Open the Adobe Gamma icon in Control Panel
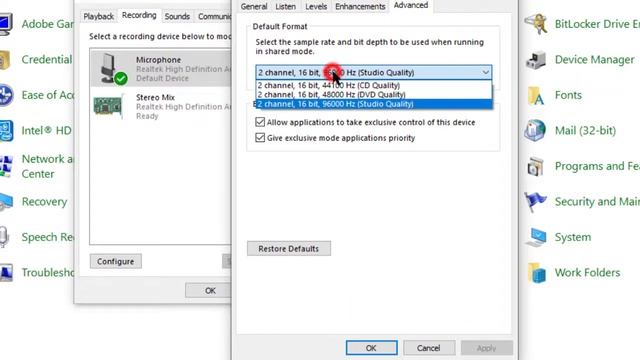640x360 pixels. (x=6, y=24)
